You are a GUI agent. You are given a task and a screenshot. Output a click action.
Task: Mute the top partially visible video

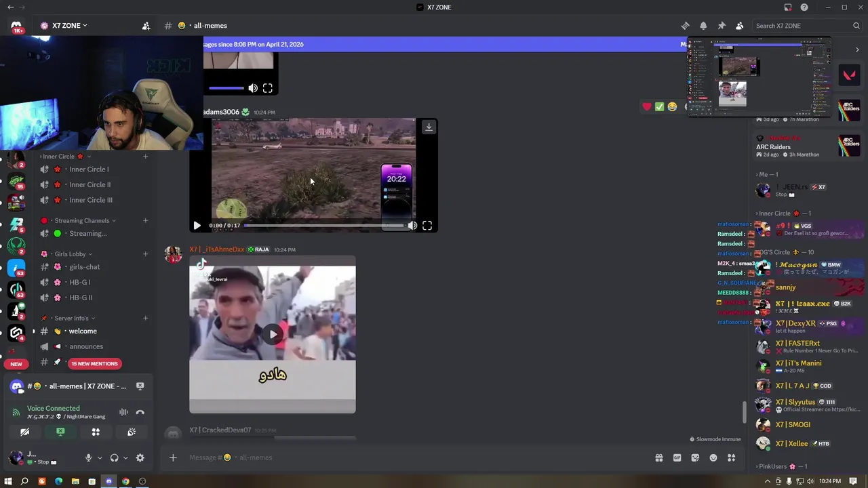click(x=253, y=88)
